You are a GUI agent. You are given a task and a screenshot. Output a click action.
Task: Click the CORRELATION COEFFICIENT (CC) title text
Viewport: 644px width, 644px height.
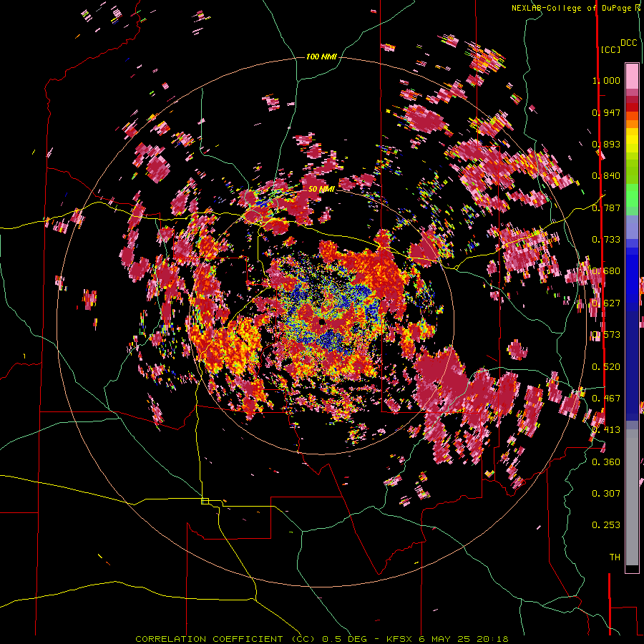(225, 639)
